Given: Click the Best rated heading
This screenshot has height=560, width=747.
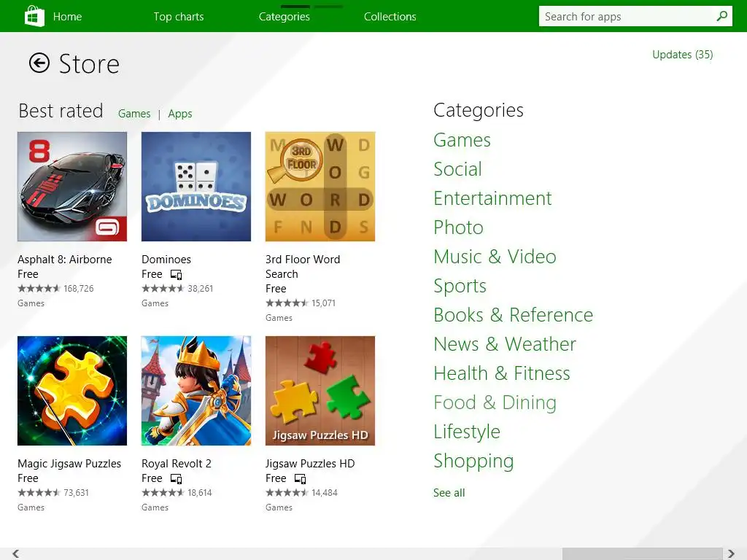Looking at the screenshot, I should [x=61, y=111].
